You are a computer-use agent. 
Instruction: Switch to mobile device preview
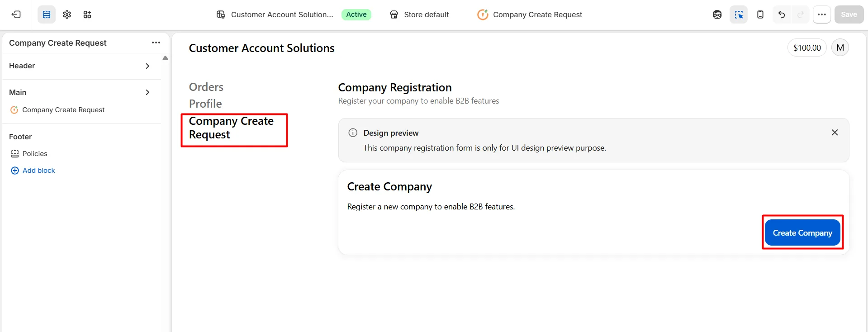click(x=760, y=14)
